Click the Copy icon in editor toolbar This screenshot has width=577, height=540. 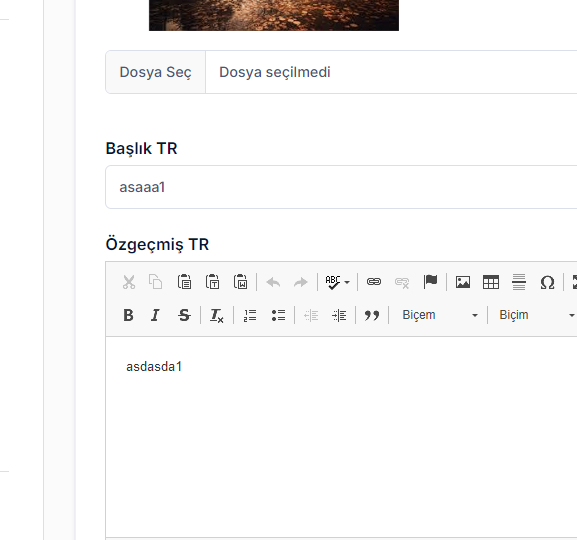click(x=156, y=282)
